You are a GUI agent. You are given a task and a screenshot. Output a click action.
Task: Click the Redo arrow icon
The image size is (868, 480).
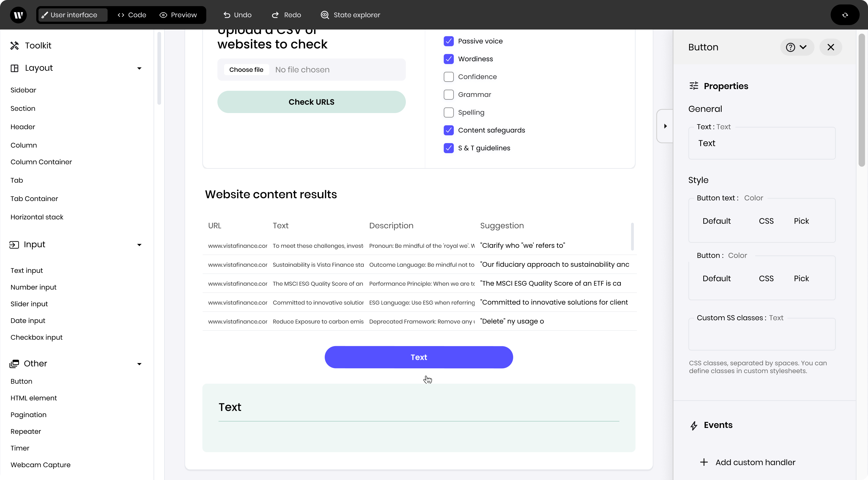275,15
